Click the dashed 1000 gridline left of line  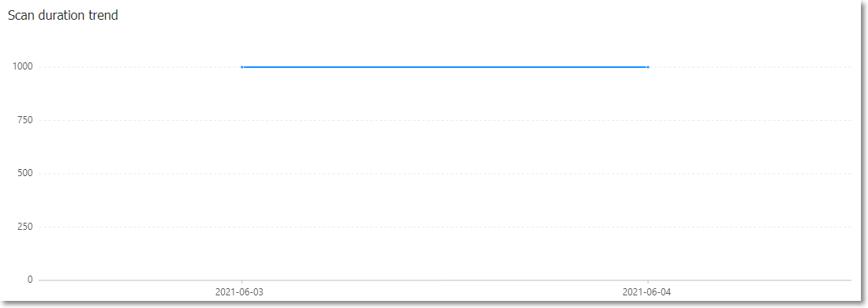[140, 67]
